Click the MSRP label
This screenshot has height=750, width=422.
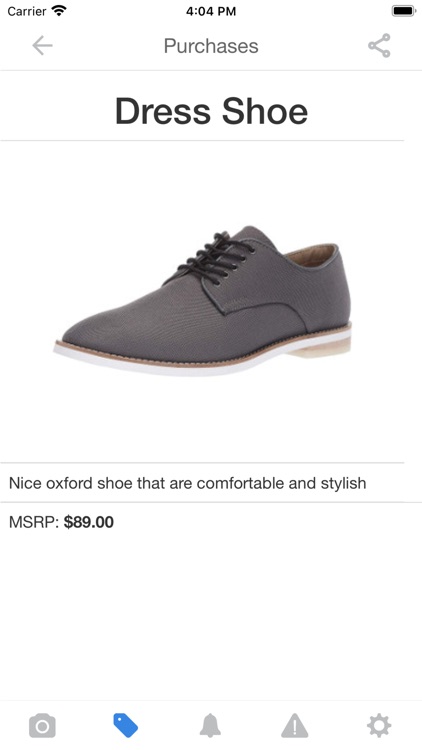(x=33, y=522)
